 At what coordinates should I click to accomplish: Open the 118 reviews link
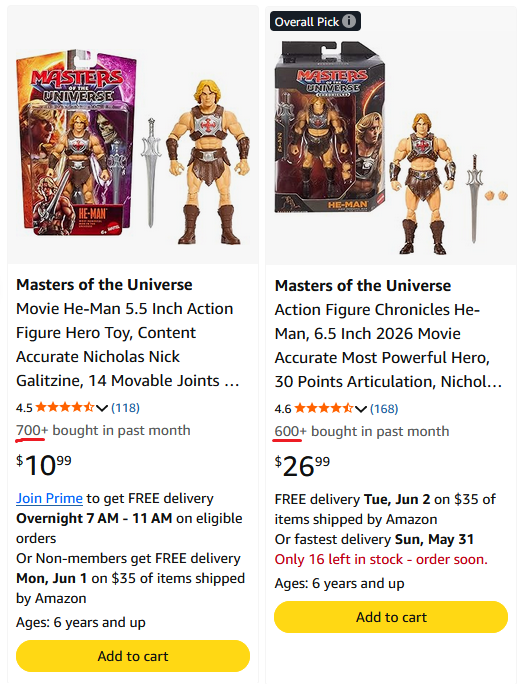(125, 408)
